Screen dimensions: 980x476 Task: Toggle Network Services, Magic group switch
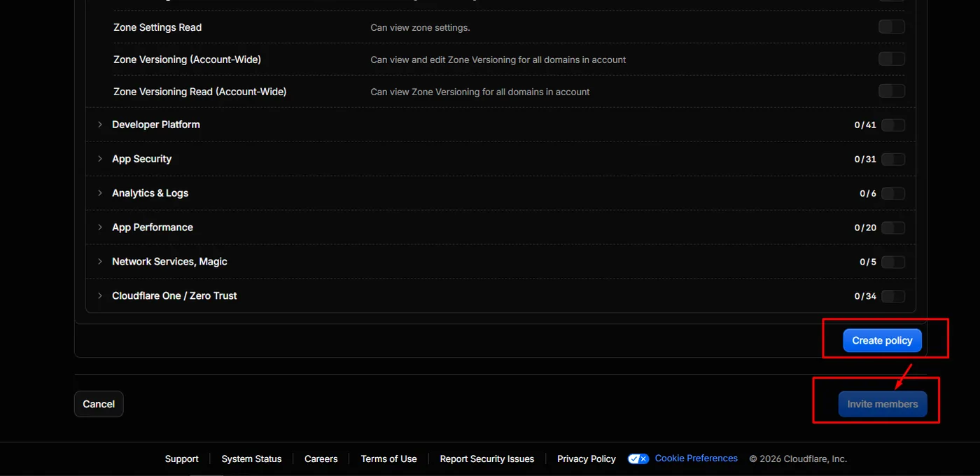[x=893, y=262]
